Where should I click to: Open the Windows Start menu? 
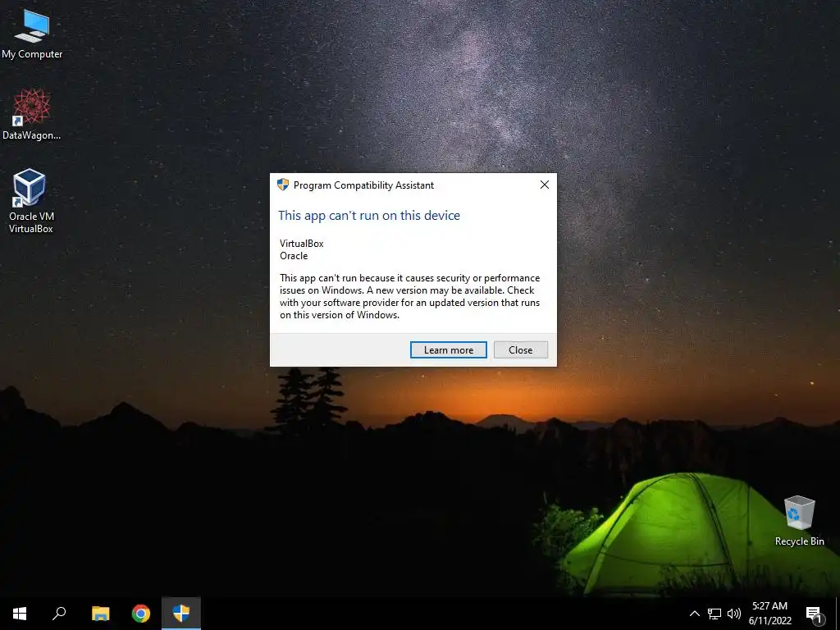[x=20, y=614]
